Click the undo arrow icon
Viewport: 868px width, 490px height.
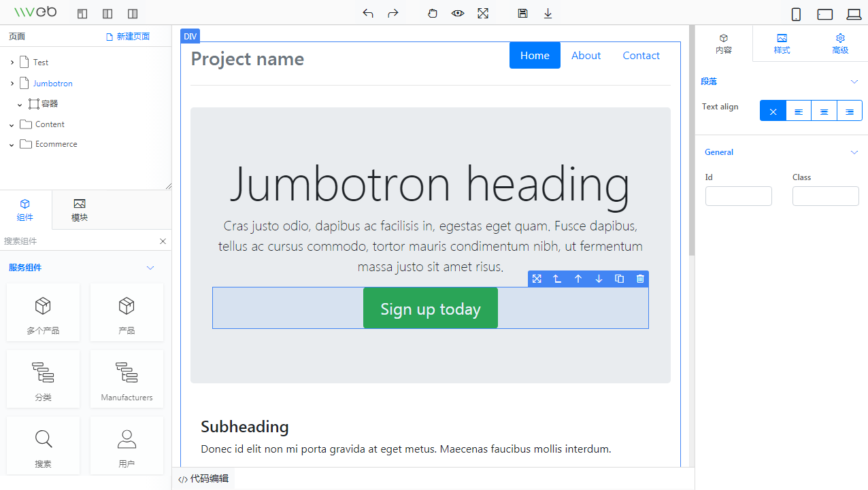368,13
